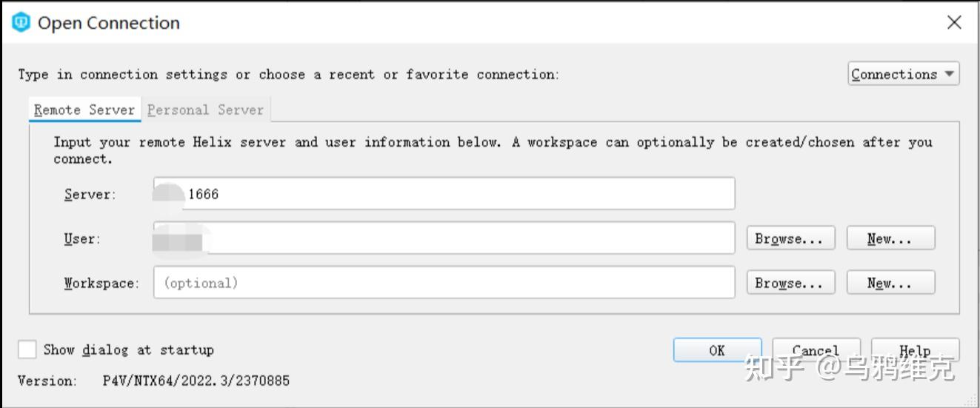Click the P4V logo icon in title bar
Screen dimensions: 980x408
[21, 23]
